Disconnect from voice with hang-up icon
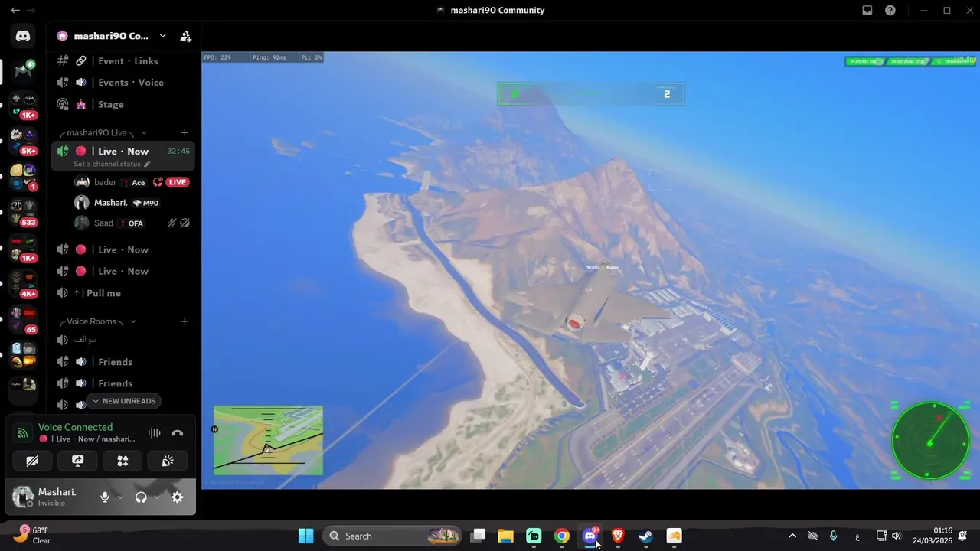This screenshot has height=551, width=980. click(178, 433)
